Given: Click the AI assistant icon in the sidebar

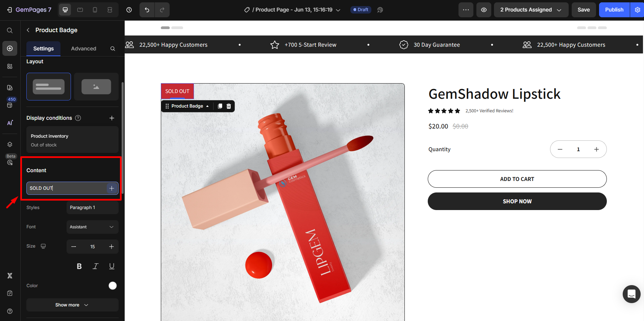Looking at the screenshot, I should pyautogui.click(x=9, y=122).
